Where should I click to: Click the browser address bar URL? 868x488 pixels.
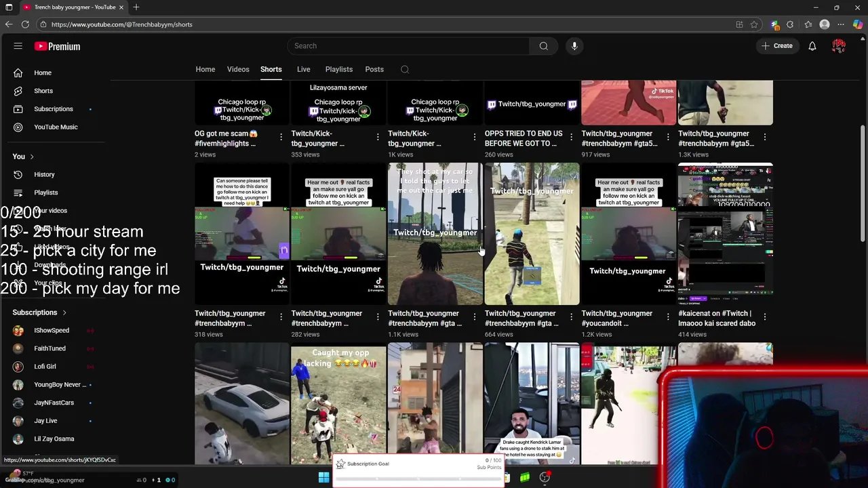(122, 24)
